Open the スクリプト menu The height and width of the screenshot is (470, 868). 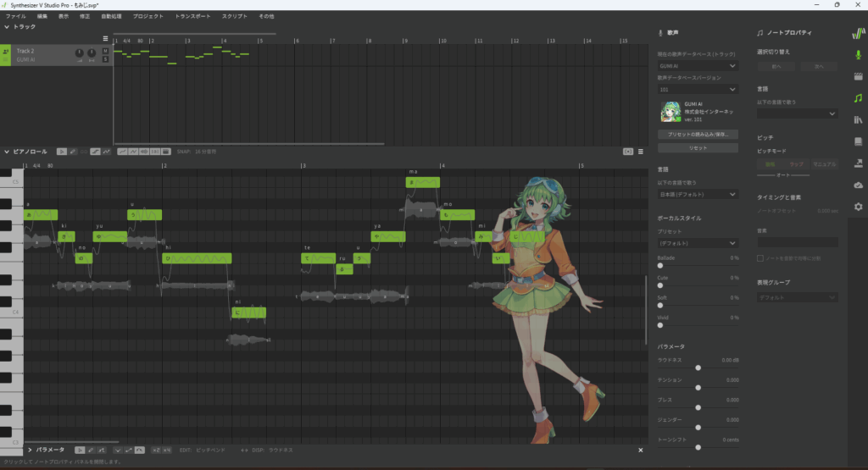pos(235,16)
